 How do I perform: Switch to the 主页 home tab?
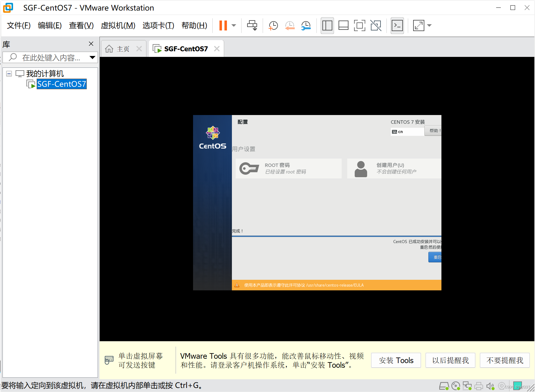pyautogui.click(x=123, y=49)
